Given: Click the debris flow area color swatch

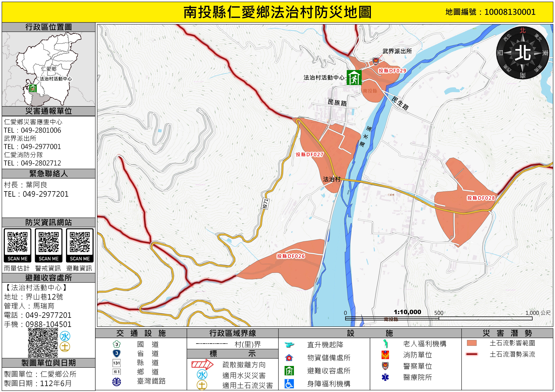Looking at the screenshot, I should (x=472, y=343).
